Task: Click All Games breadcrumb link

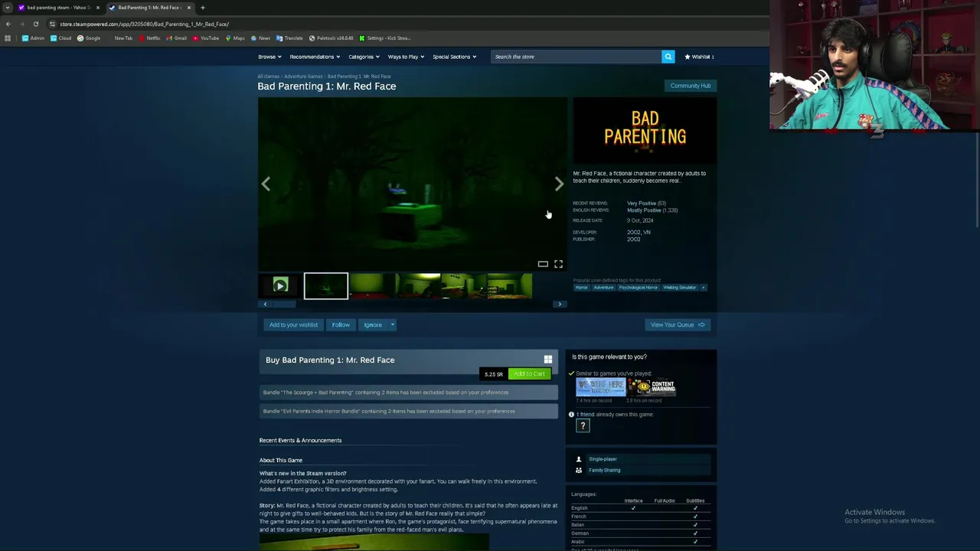Action: [x=268, y=77]
